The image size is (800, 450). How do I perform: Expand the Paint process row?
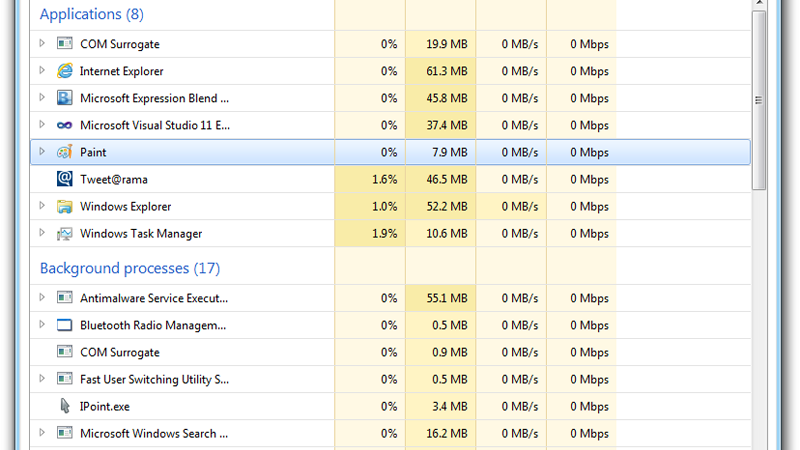pos(42,152)
